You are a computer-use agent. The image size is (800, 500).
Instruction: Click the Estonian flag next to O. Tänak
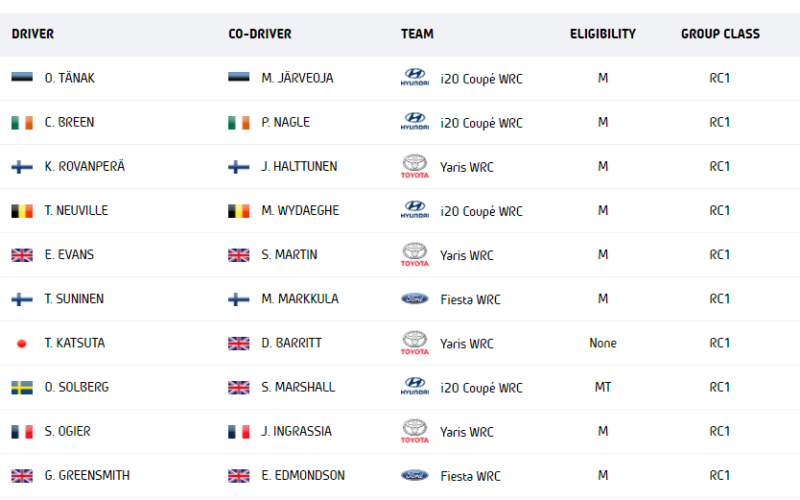pyautogui.click(x=22, y=78)
